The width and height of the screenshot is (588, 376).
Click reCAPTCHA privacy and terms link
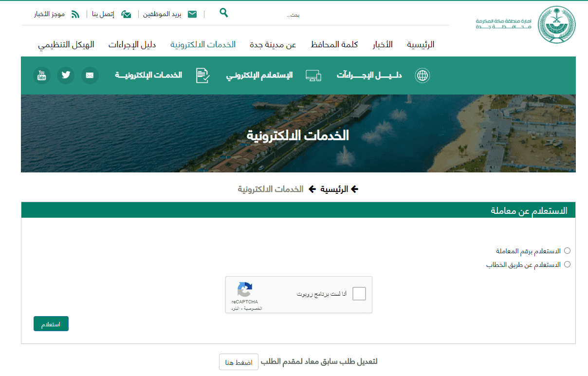(x=247, y=309)
